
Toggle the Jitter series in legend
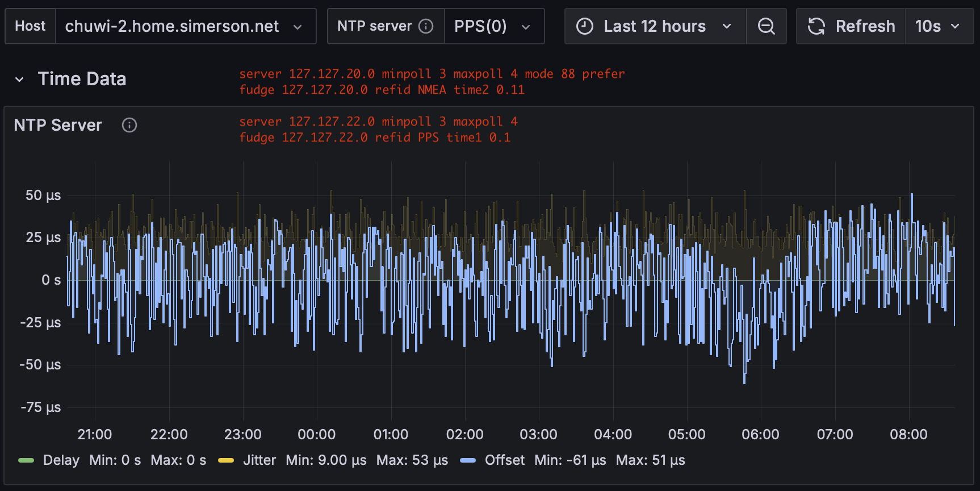(259, 460)
